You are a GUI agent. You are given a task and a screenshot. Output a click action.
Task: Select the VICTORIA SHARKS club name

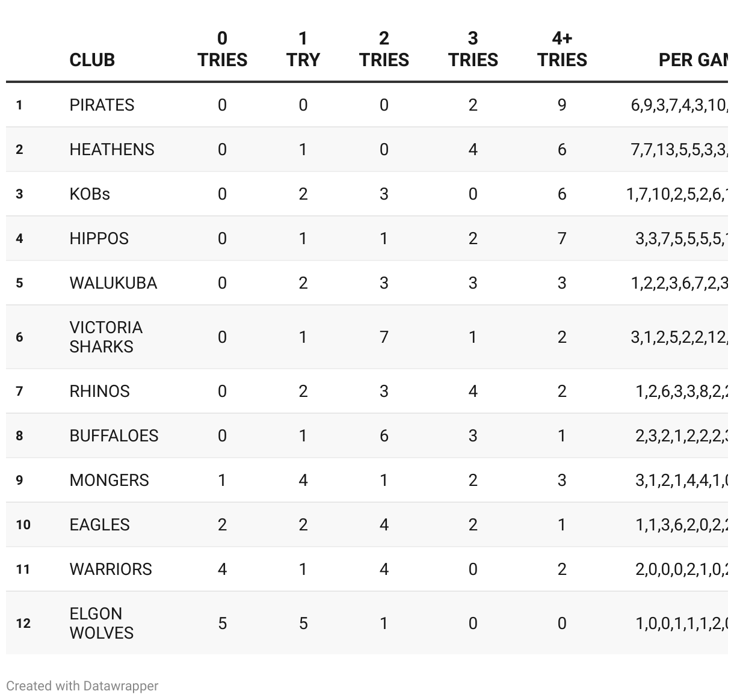(x=106, y=337)
